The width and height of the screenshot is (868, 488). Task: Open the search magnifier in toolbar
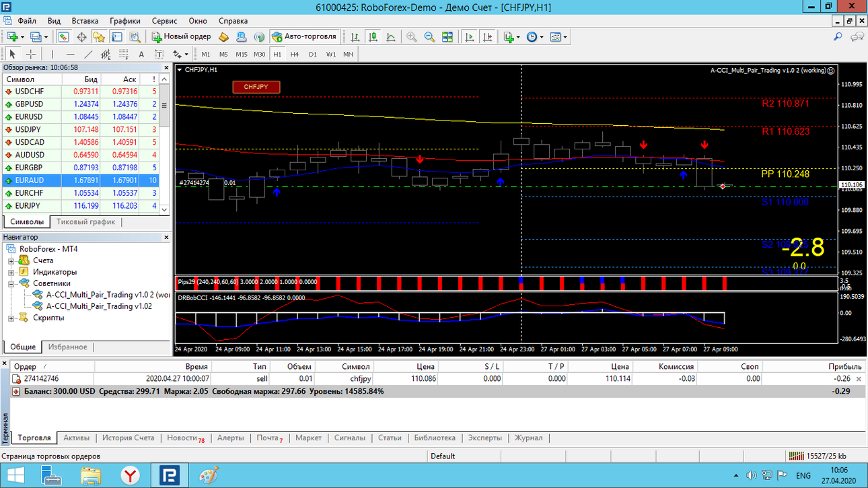tap(838, 36)
